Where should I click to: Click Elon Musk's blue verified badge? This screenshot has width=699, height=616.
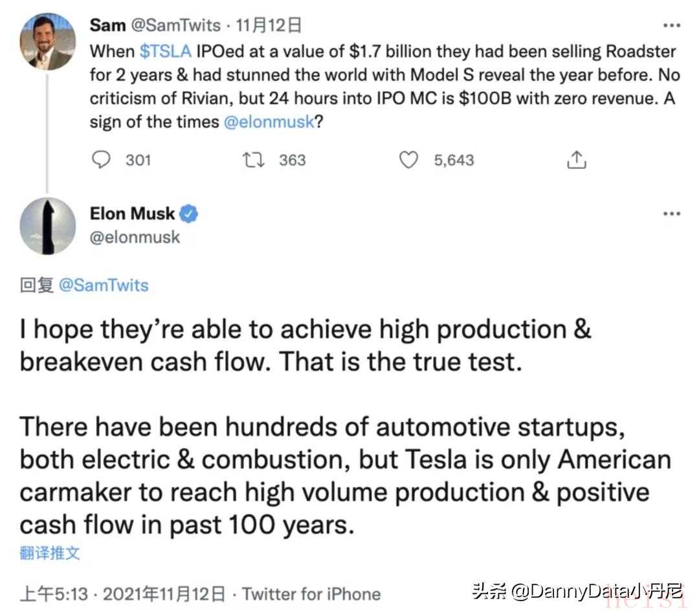(189, 214)
